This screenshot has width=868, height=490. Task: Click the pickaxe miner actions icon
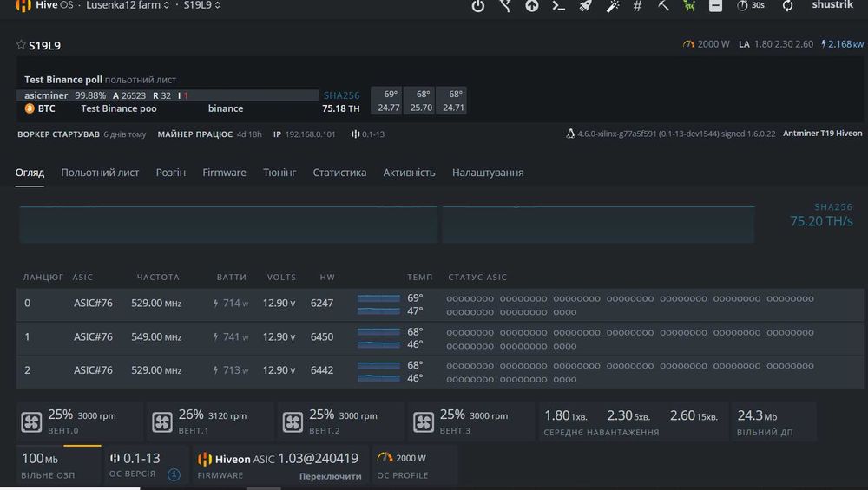663,5
